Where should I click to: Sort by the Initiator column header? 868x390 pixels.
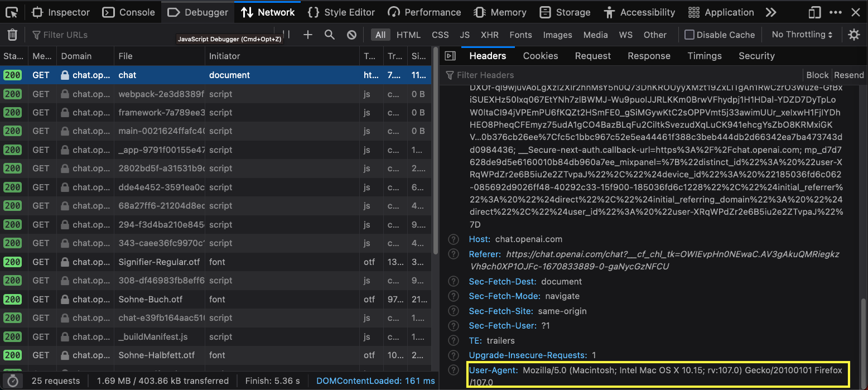[x=282, y=56]
